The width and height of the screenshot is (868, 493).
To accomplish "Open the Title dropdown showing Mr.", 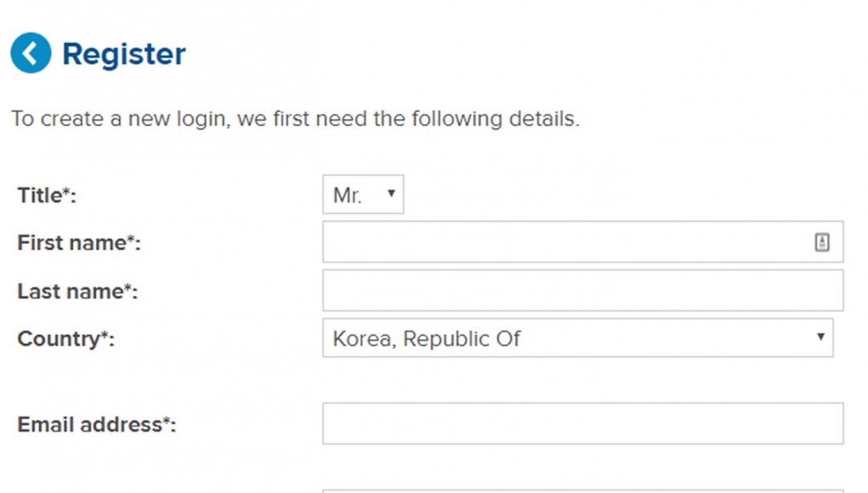I will click(363, 195).
